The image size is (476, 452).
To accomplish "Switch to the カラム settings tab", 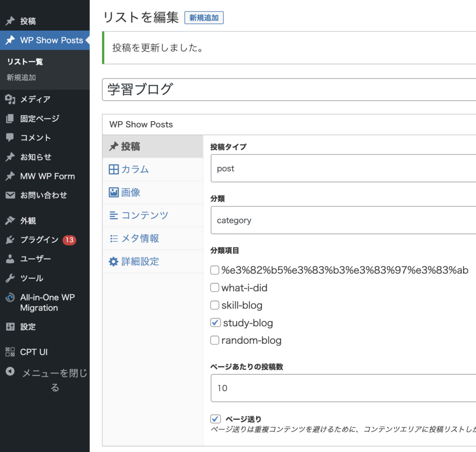I will pos(135,169).
